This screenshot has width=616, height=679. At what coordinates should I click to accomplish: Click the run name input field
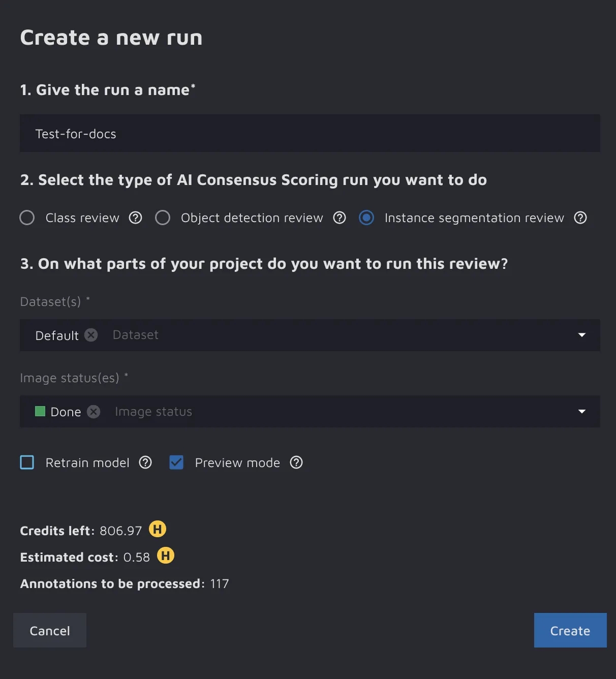[x=310, y=134]
